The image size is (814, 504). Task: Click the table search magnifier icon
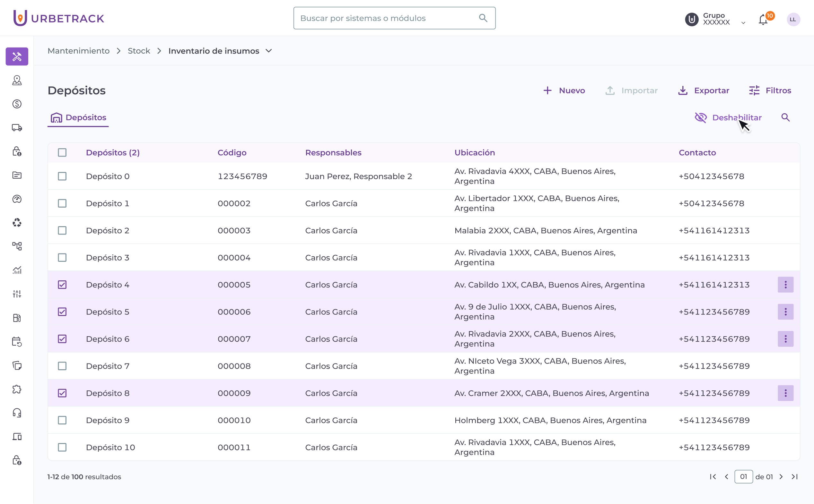pos(785,117)
